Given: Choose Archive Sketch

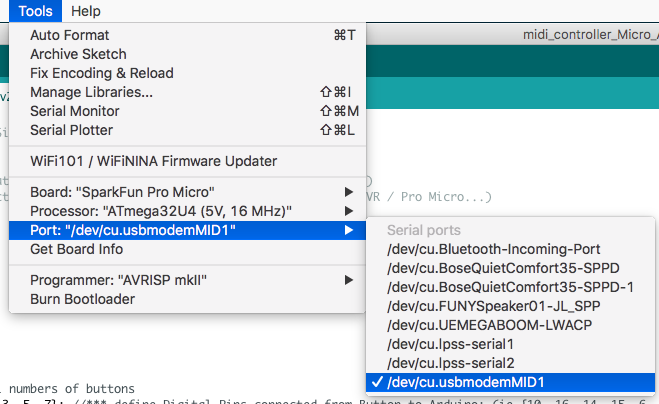Looking at the screenshot, I should coord(78,54).
